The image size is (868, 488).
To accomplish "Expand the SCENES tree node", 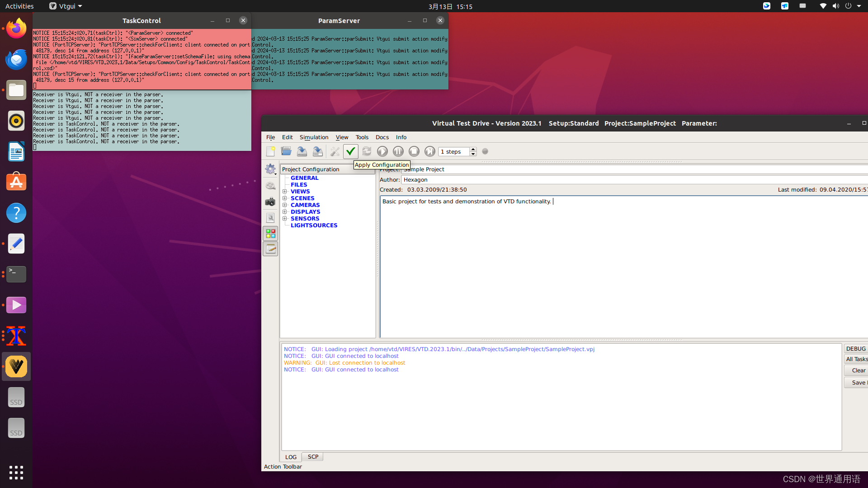I will pos(285,198).
